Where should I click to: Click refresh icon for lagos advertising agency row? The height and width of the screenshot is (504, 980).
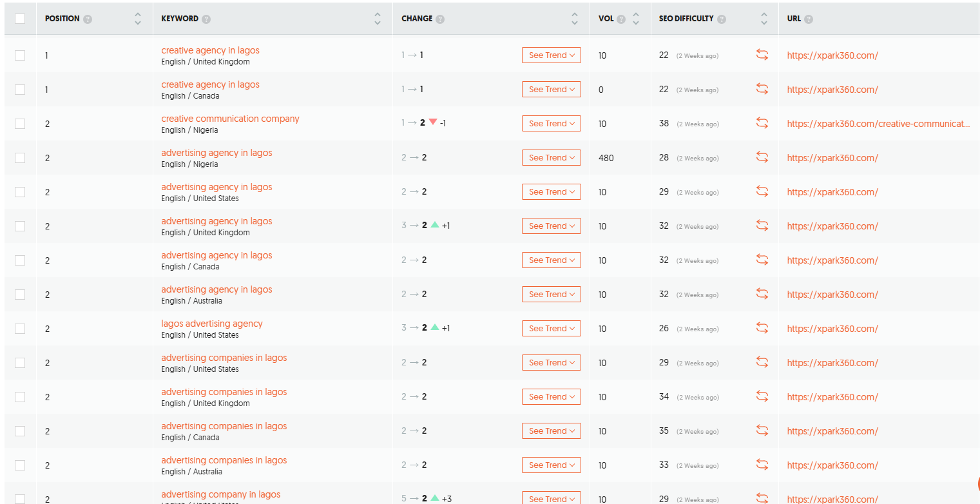[x=762, y=328]
